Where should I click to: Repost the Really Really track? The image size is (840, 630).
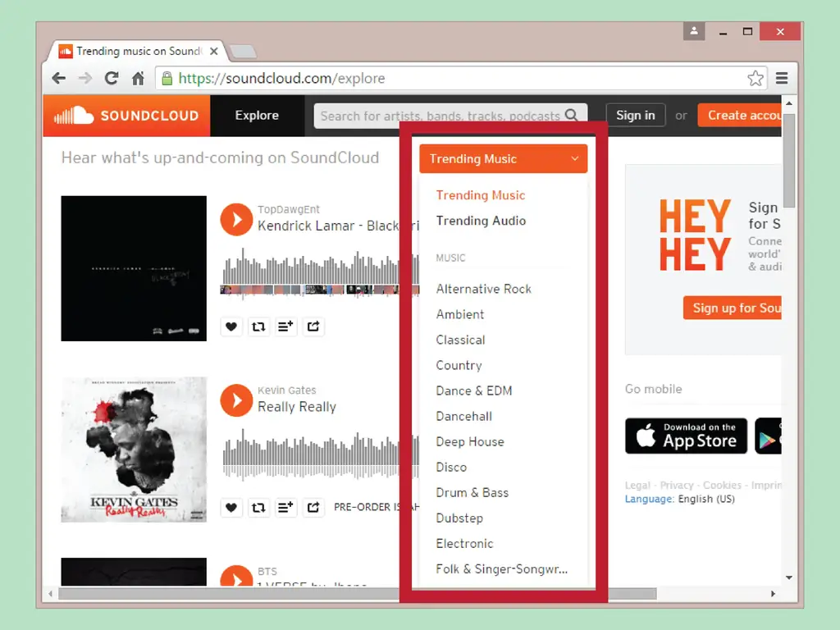point(258,507)
